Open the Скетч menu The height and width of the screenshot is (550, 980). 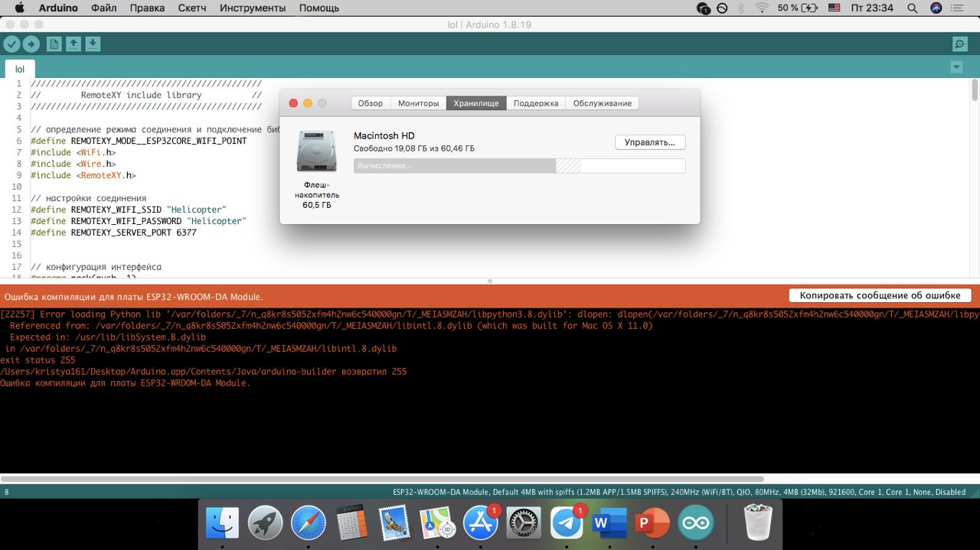[192, 8]
